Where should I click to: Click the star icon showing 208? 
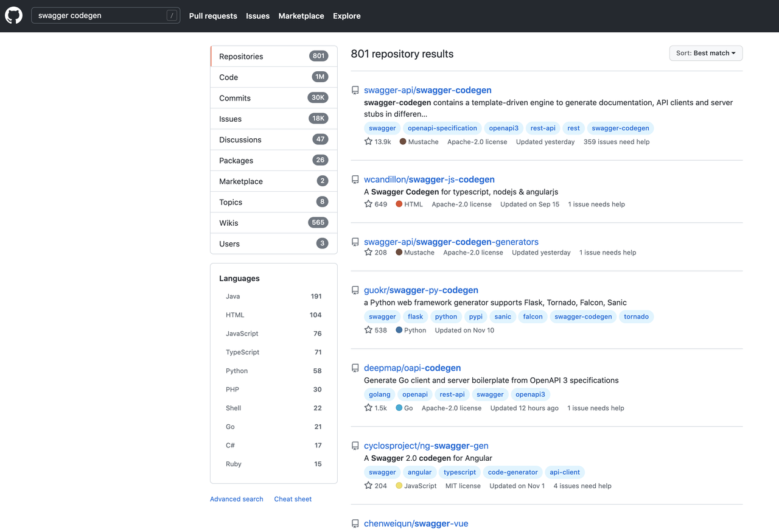tap(368, 252)
